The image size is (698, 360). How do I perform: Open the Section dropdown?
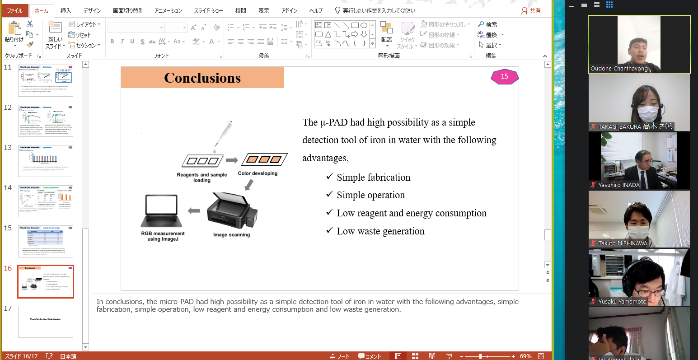point(84,44)
